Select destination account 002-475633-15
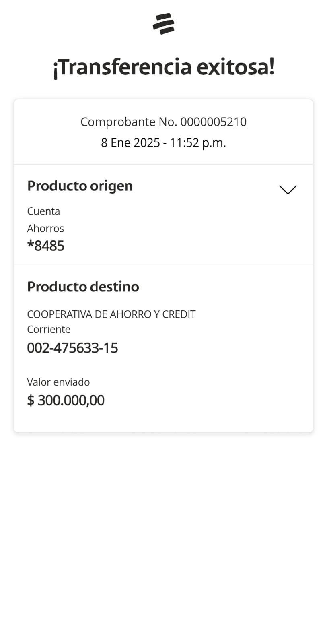This screenshot has height=644, width=327. pos(72,348)
